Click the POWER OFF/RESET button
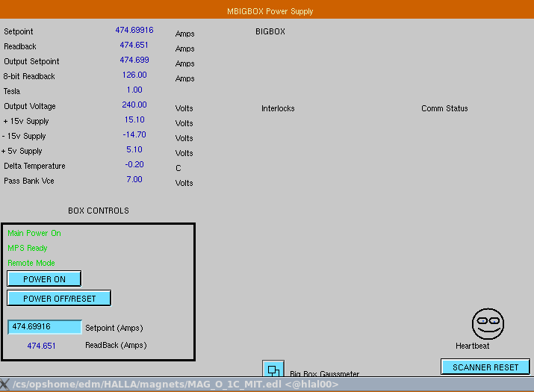Image resolution: width=534 pixels, height=392 pixels. click(x=59, y=299)
